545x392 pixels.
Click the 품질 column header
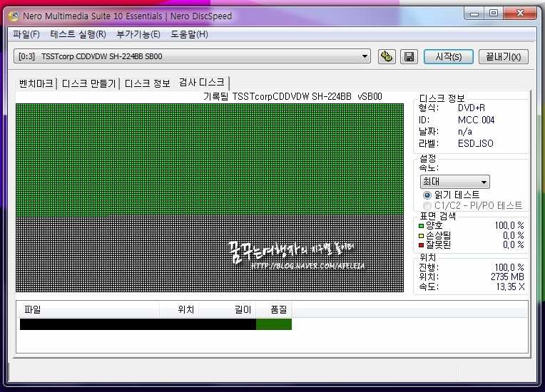coord(274,309)
